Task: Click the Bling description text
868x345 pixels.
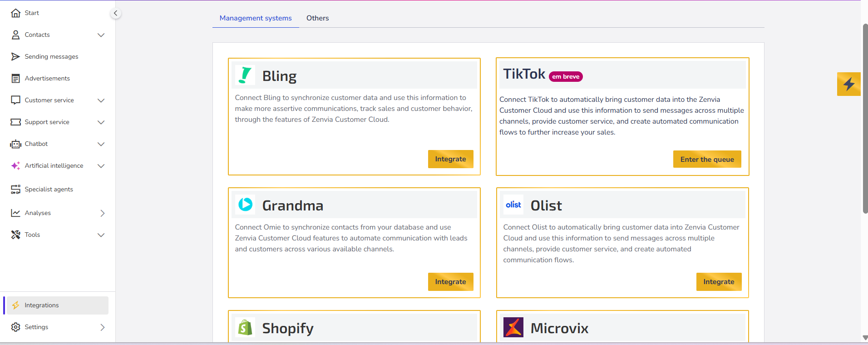Action: tap(354, 109)
